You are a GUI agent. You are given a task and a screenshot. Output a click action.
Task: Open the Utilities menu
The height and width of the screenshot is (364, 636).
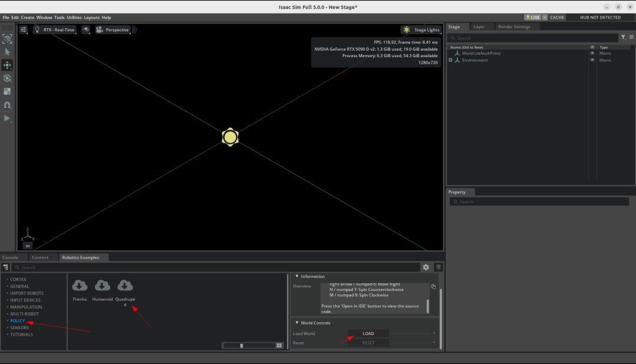pos(74,18)
